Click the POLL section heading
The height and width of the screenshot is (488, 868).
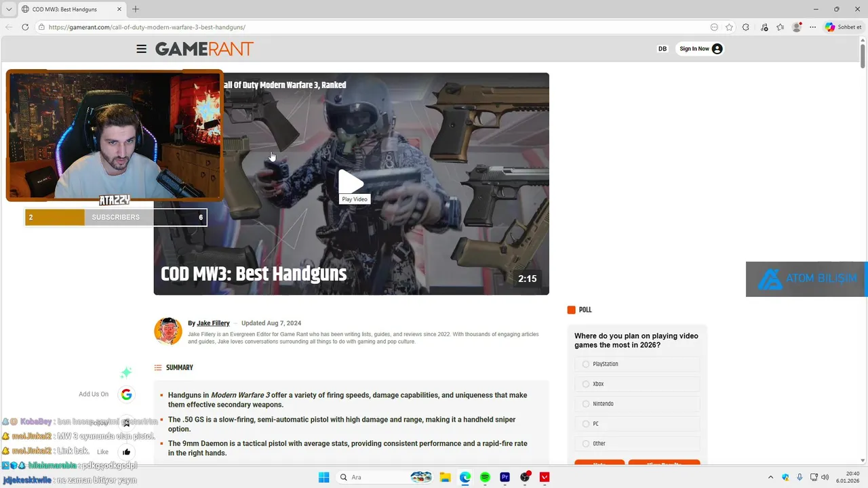click(x=585, y=310)
